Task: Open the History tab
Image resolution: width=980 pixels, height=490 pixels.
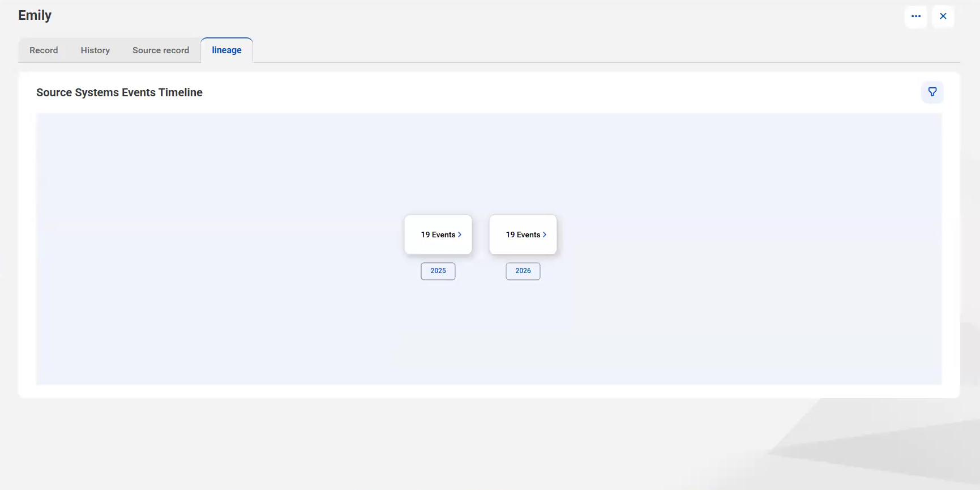Action: [x=95, y=50]
